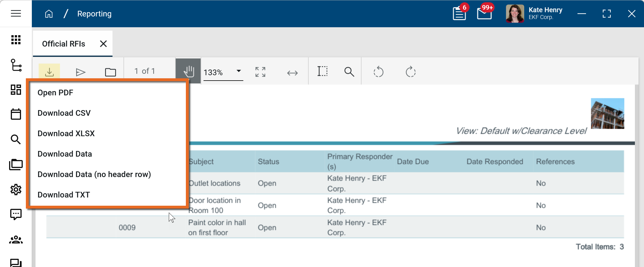Go to the home page icon

click(49, 14)
